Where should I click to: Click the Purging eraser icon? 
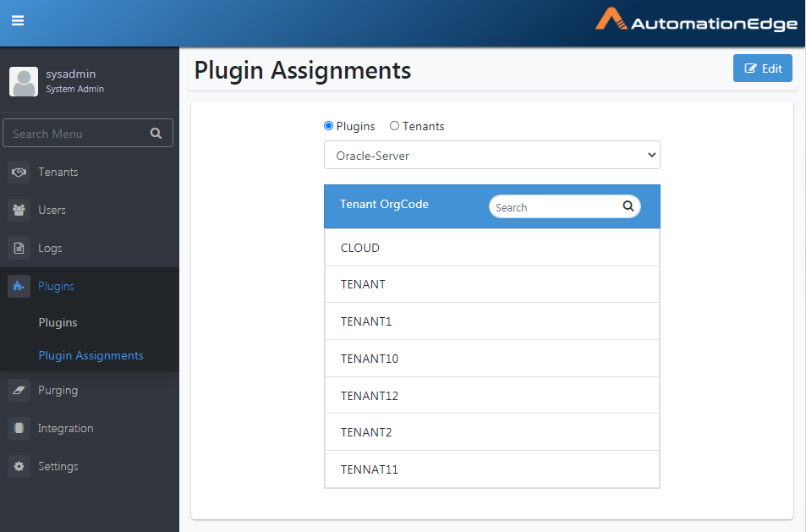pos(19,391)
